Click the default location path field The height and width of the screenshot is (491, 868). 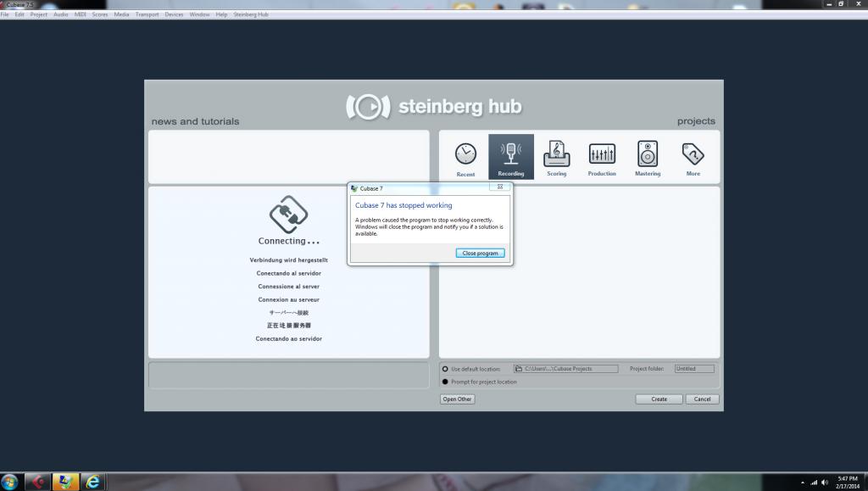click(565, 369)
